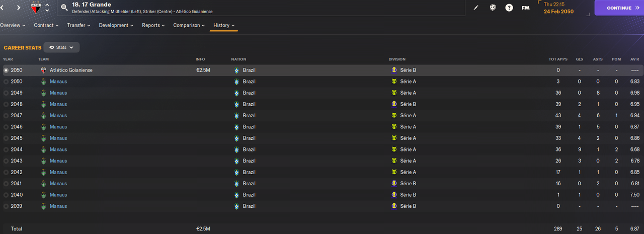Screen dimensions: 644x234
Task: Open the Transfer menu
Action: (78, 25)
